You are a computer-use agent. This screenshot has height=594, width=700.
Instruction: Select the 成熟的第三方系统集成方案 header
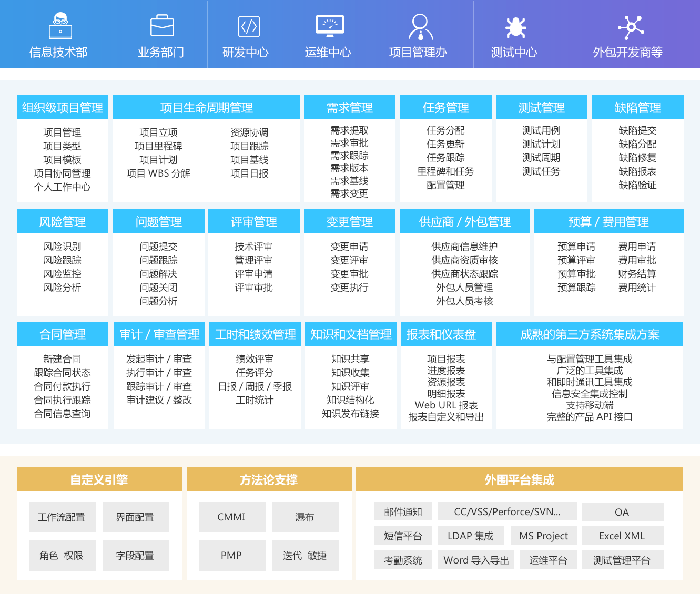590,334
